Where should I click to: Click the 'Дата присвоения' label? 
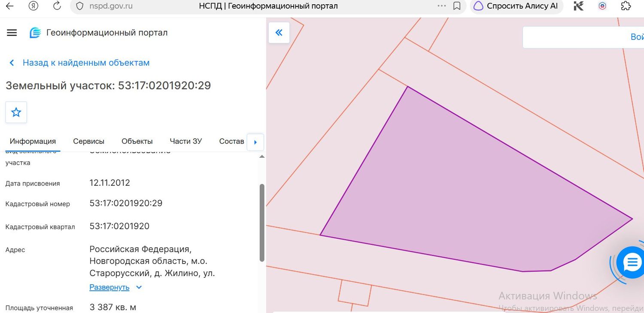33,184
